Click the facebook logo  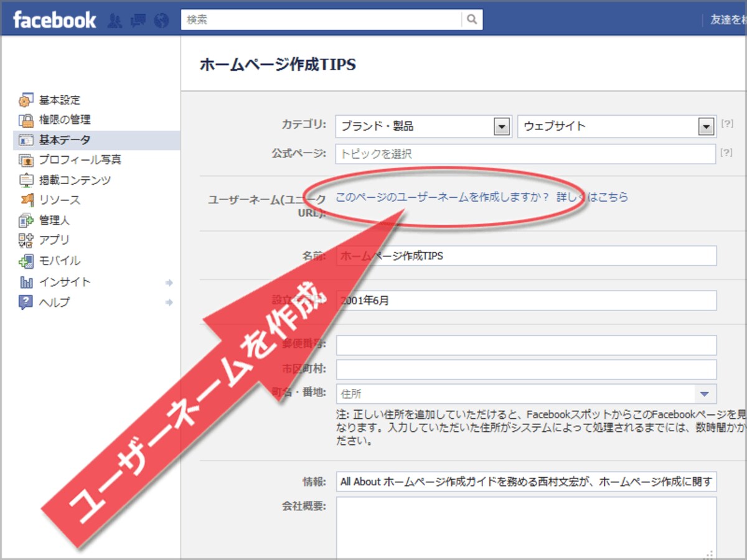(x=55, y=20)
